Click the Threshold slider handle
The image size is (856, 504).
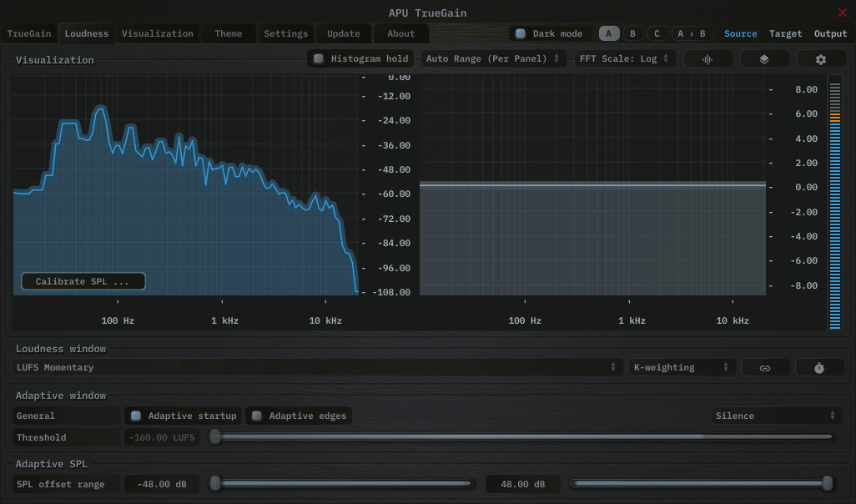pos(215,436)
